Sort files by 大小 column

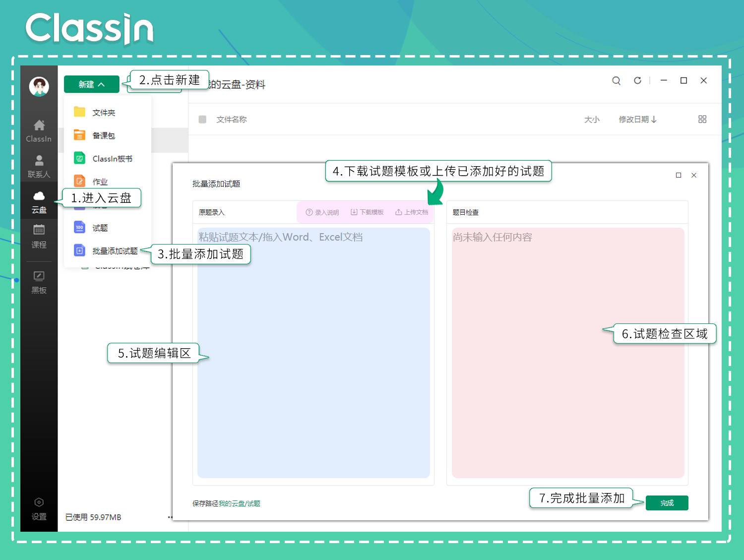click(592, 120)
